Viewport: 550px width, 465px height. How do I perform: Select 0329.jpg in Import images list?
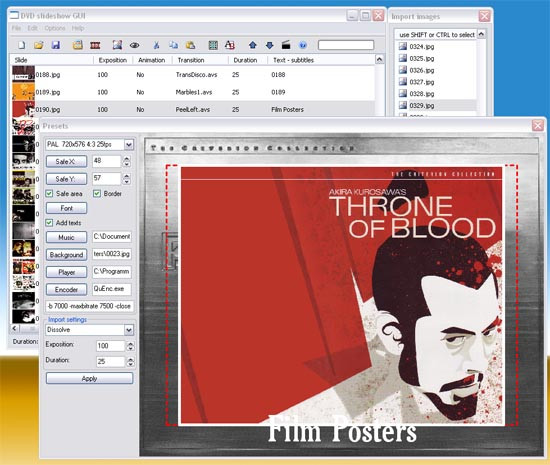click(x=422, y=106)
